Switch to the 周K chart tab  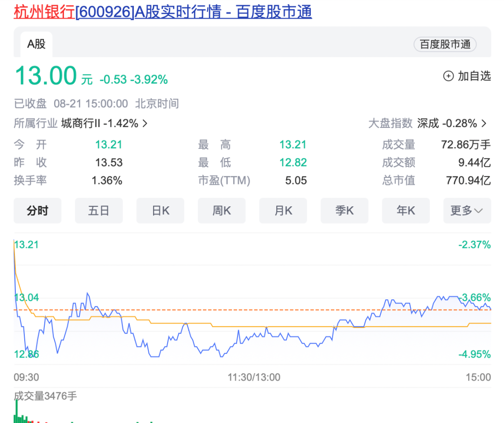[x=222, y=211]
